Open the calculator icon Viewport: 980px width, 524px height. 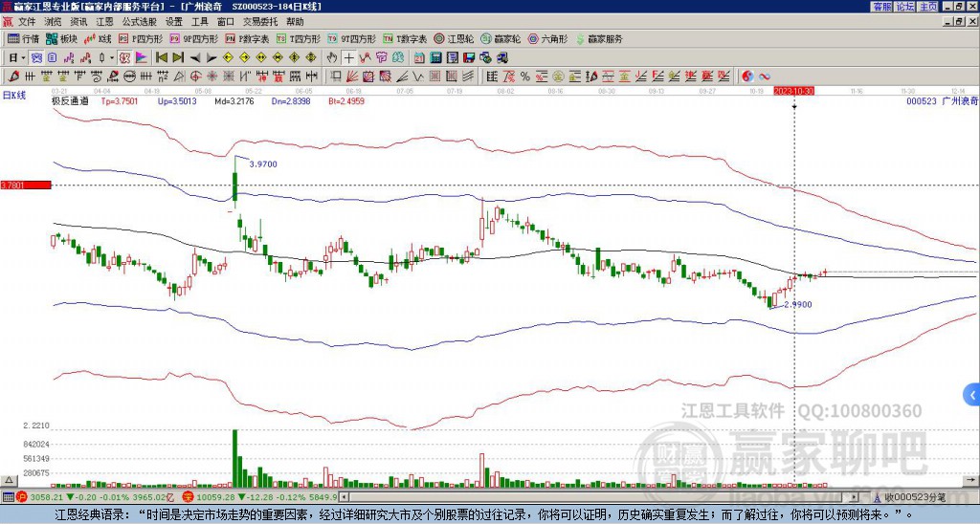click(435, 57)
